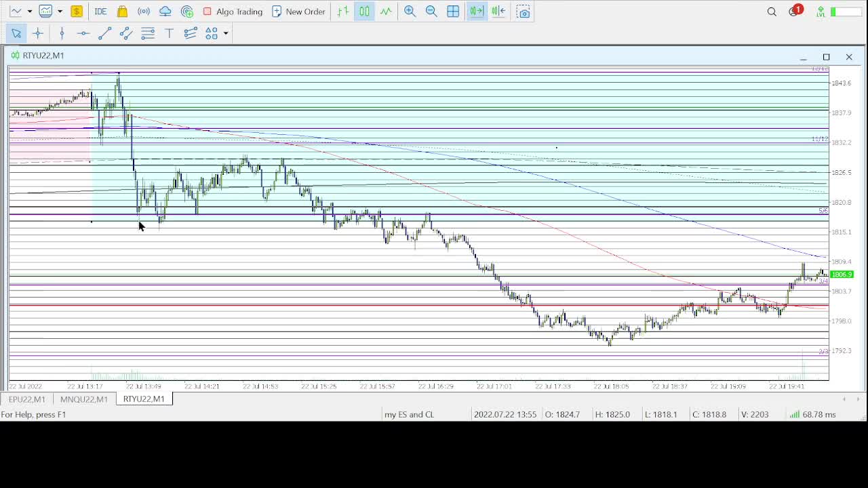Click the add signal subscription icon
This screenshot has height=488, width=868.
point(187,12)
